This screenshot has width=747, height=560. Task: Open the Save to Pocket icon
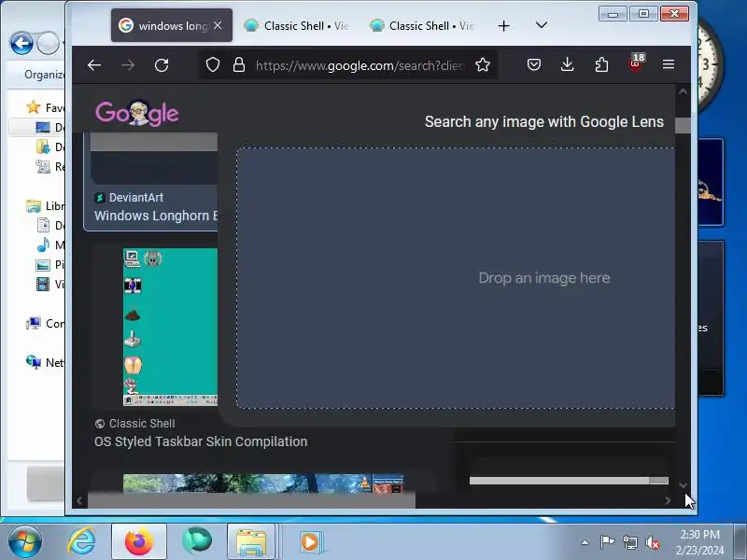tap(533, 64)
